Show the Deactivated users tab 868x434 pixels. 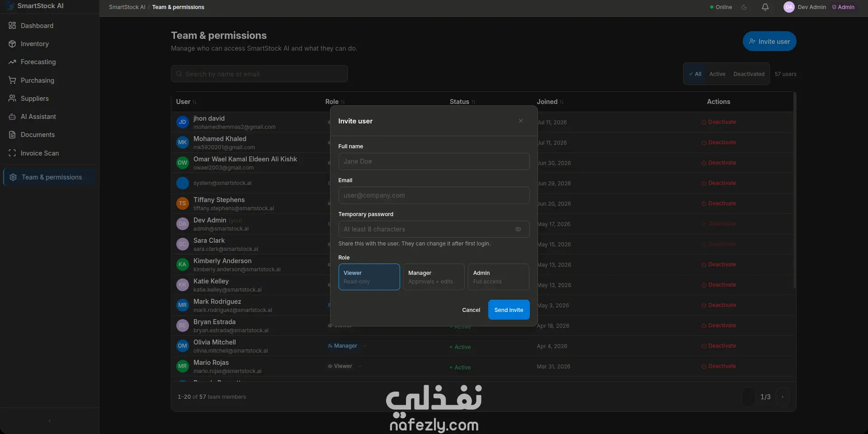tap(749, 74)
